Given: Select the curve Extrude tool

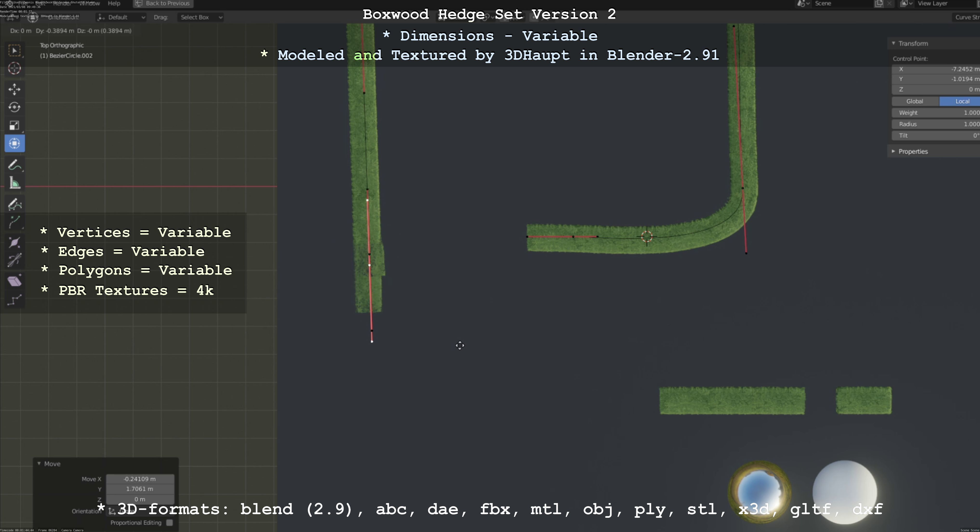Looking at the screenshot, I should point(14,222).
